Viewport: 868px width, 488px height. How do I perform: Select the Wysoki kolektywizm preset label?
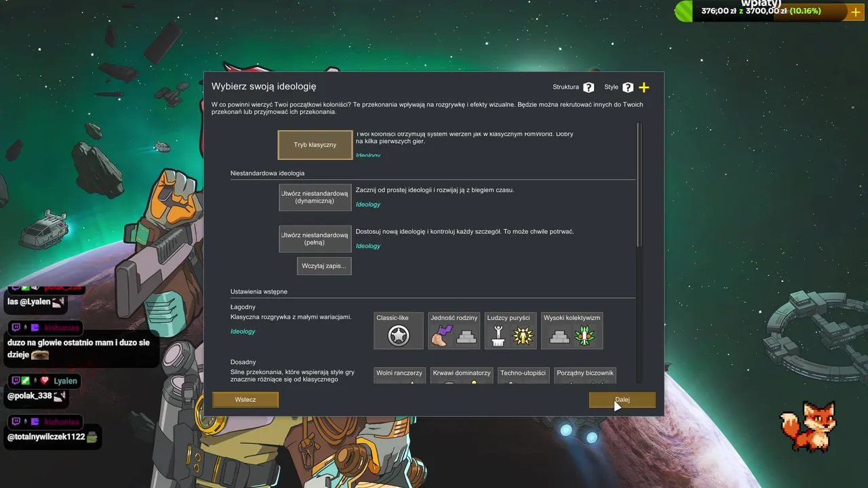tap(572, 317)
